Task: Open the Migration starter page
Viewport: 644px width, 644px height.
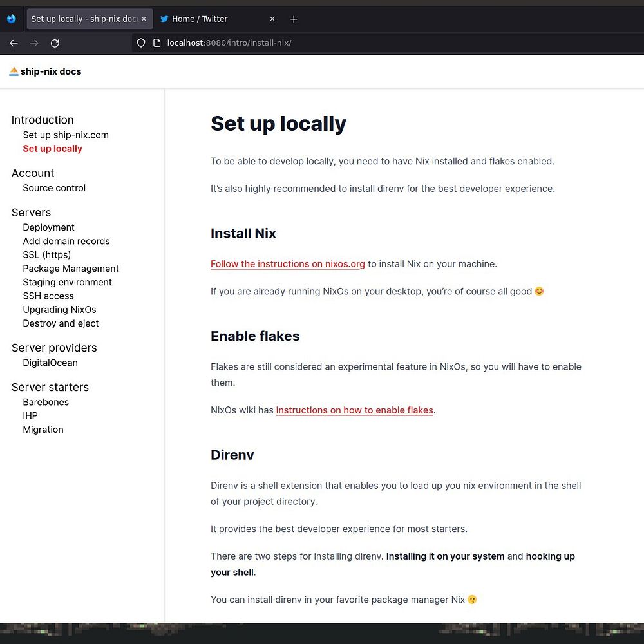Action: click(x=43, y=430)
